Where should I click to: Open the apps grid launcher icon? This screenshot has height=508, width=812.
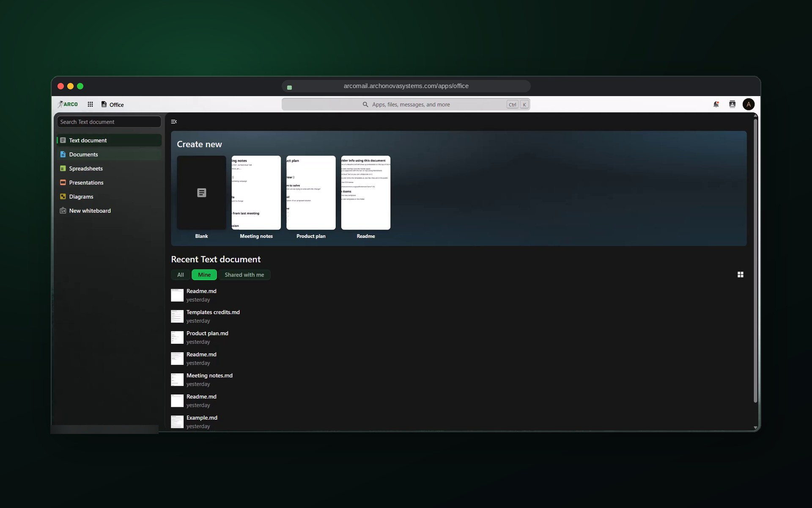click(x=90, y=104)
